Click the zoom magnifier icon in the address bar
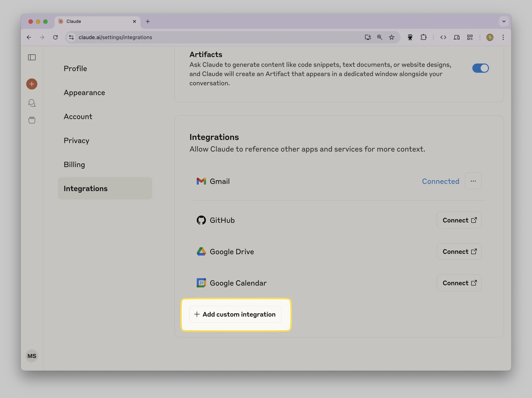Viewport: 532px width, 398px height. click(x=380, y=37)
